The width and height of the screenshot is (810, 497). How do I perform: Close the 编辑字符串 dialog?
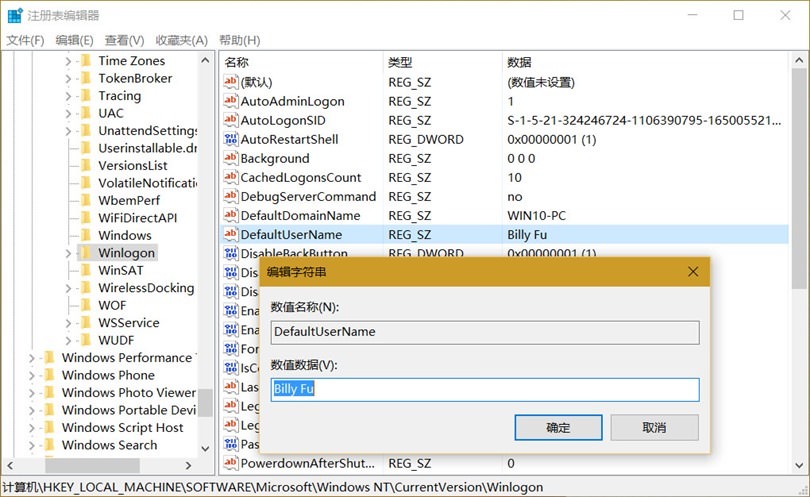tap(693, 271)
